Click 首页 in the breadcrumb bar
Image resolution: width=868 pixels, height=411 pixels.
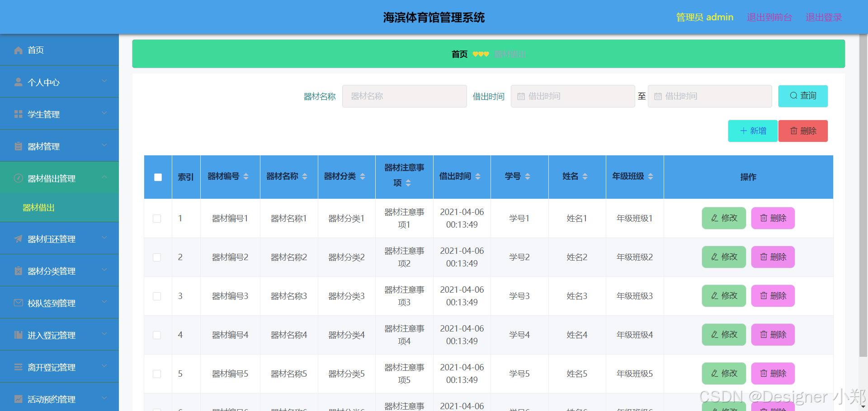[x=459, y=54]
